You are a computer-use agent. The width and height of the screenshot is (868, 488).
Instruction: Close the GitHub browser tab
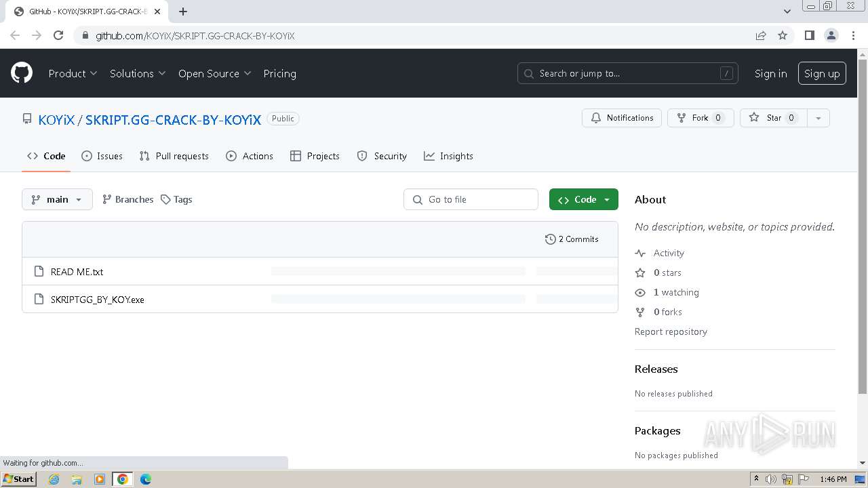click(x=157, y=12)
